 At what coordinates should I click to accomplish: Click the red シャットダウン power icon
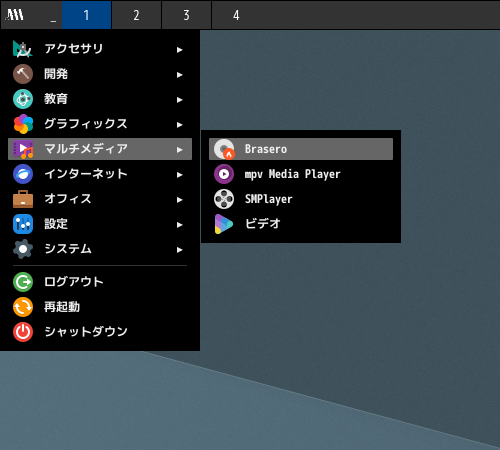point(23,332)
